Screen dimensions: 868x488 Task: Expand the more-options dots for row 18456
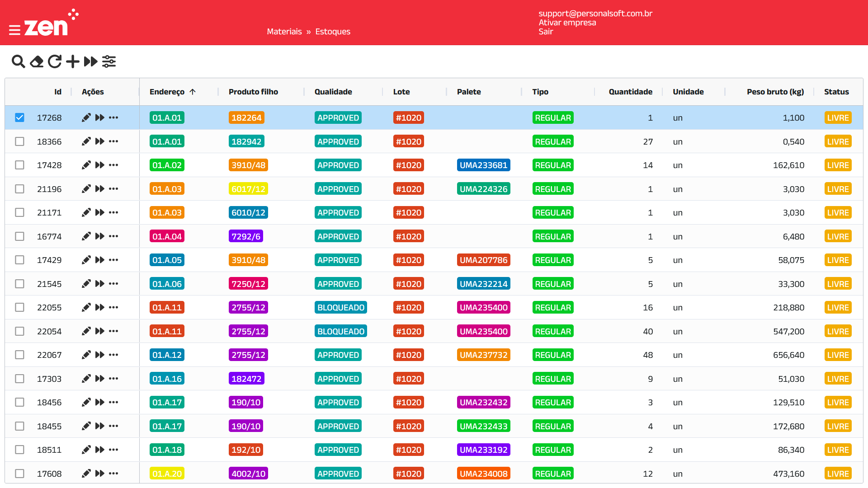click(113, 403)
